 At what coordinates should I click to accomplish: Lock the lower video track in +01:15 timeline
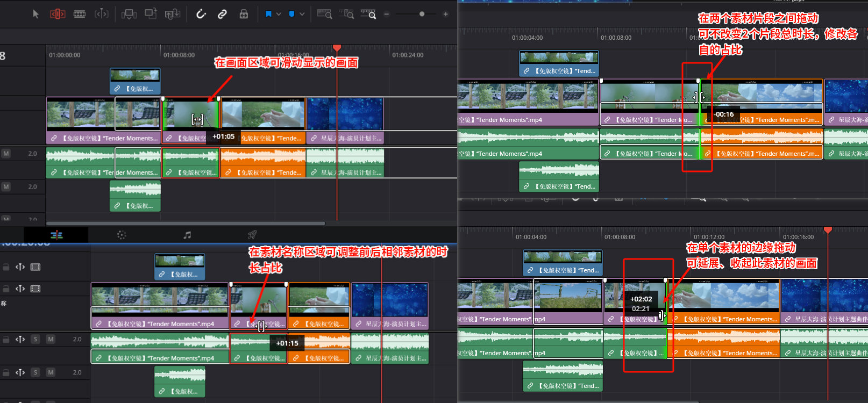click(x=6, y=289)
